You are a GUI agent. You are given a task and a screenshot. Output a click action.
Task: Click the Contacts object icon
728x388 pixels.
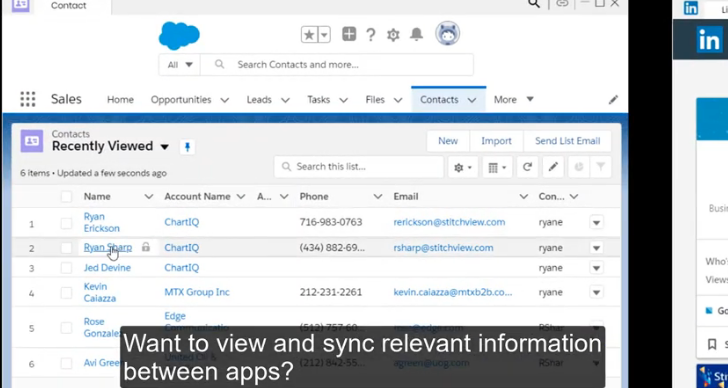tap(32, 141)
